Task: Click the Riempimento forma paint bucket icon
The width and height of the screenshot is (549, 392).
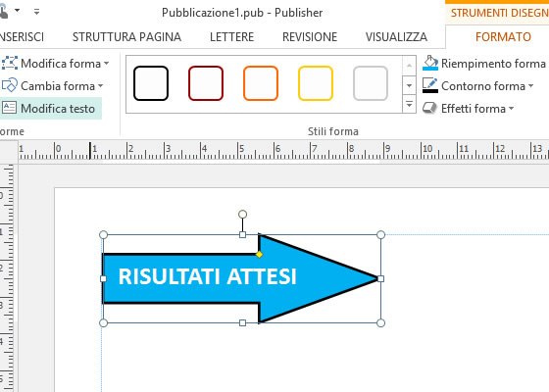Action: coord(430,64)
